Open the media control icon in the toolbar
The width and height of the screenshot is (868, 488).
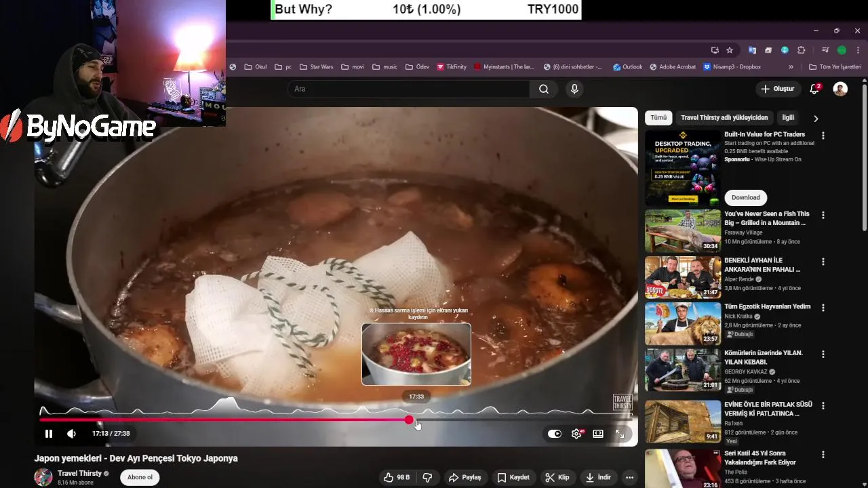coord(825,50)
